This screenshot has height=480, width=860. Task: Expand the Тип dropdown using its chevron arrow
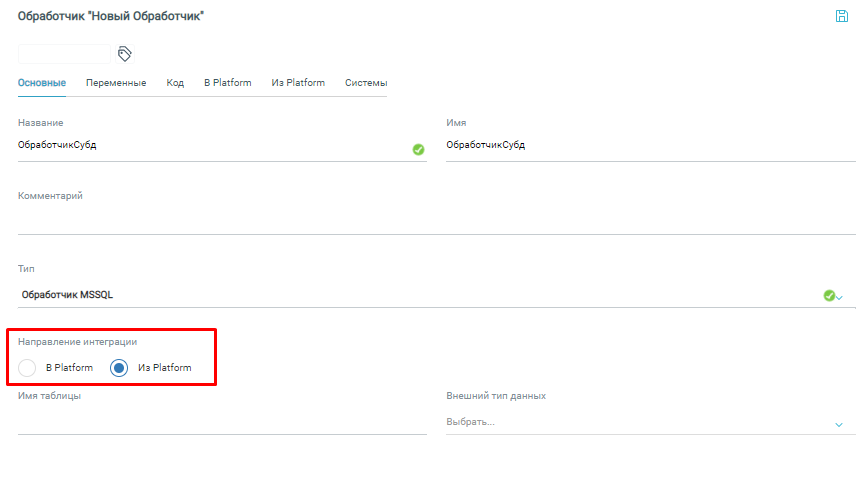(840, 297)
